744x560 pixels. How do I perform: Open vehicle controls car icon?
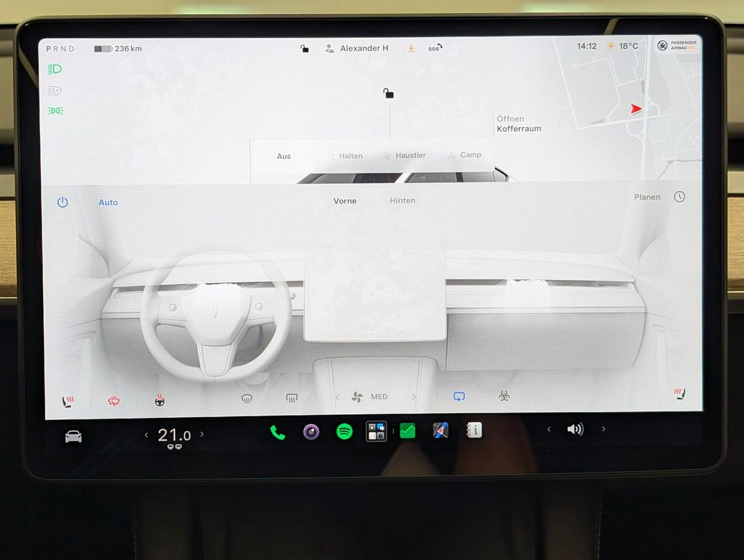pos(74,436)
